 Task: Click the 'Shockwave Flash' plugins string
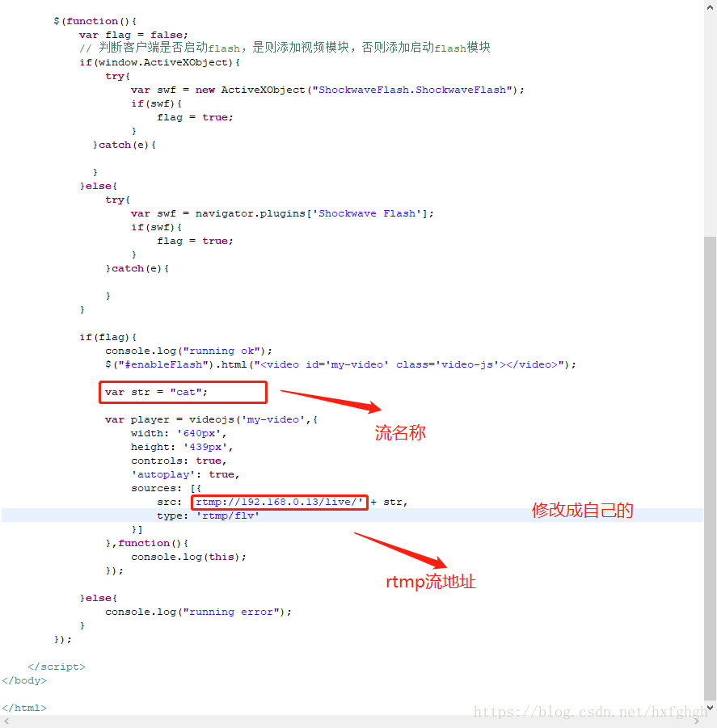point(367,213)
